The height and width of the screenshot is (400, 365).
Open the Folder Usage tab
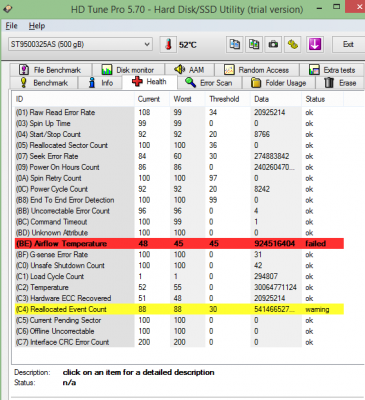[x=279, y=83]
